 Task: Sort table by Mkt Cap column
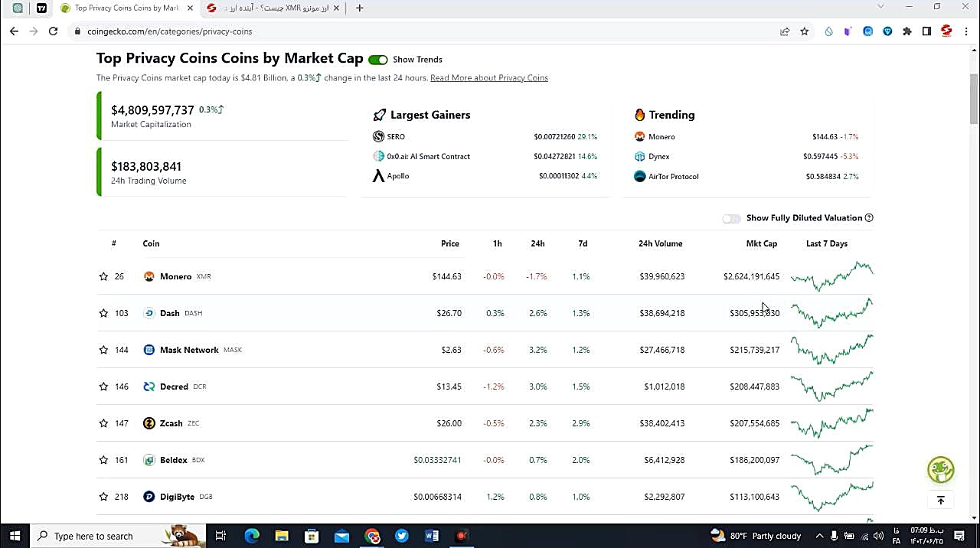point(762,243)
